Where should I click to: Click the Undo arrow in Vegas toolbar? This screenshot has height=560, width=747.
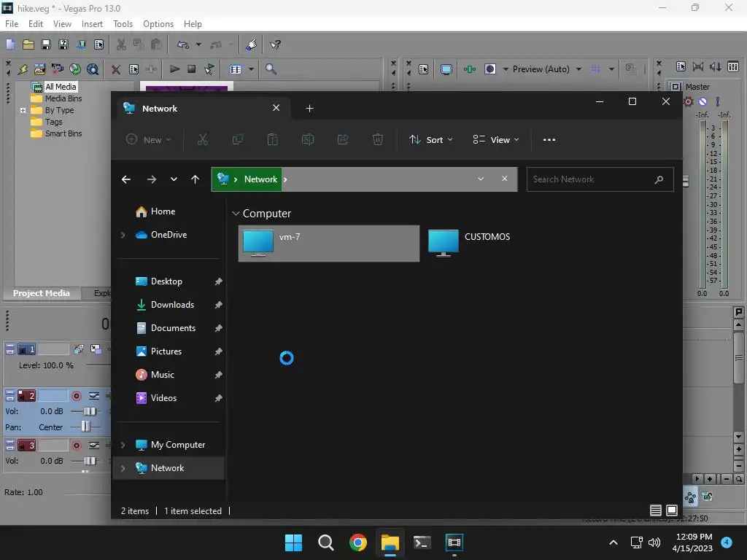(183, 44)
